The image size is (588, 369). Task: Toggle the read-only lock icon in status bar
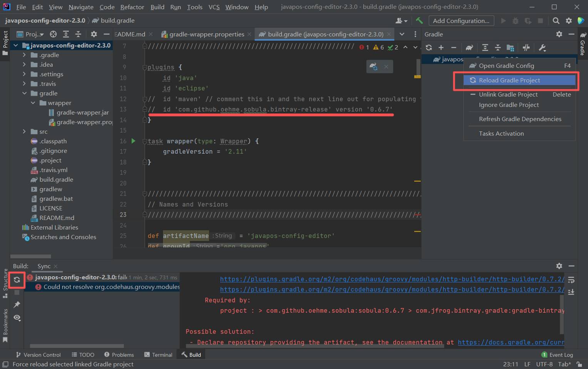click(x=579, y=364)
